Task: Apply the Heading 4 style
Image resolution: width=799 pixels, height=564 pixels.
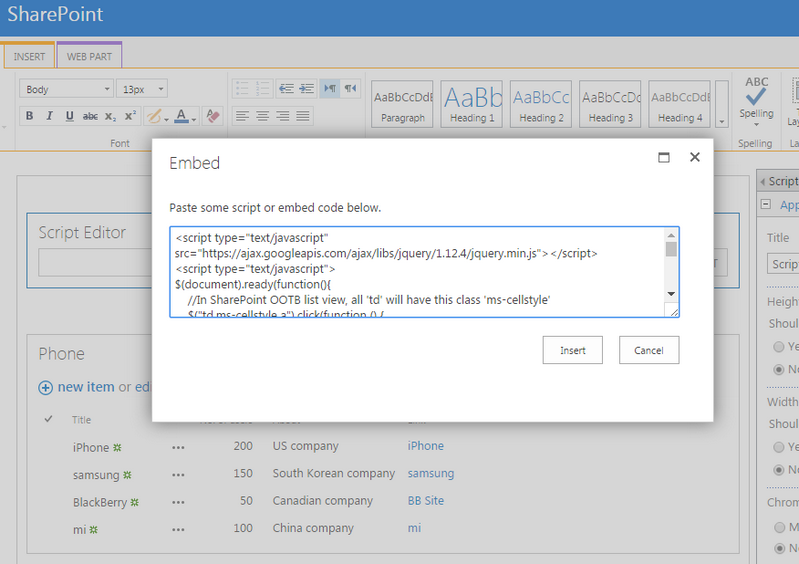Action: pyautogui.click(x=679, y=104)
